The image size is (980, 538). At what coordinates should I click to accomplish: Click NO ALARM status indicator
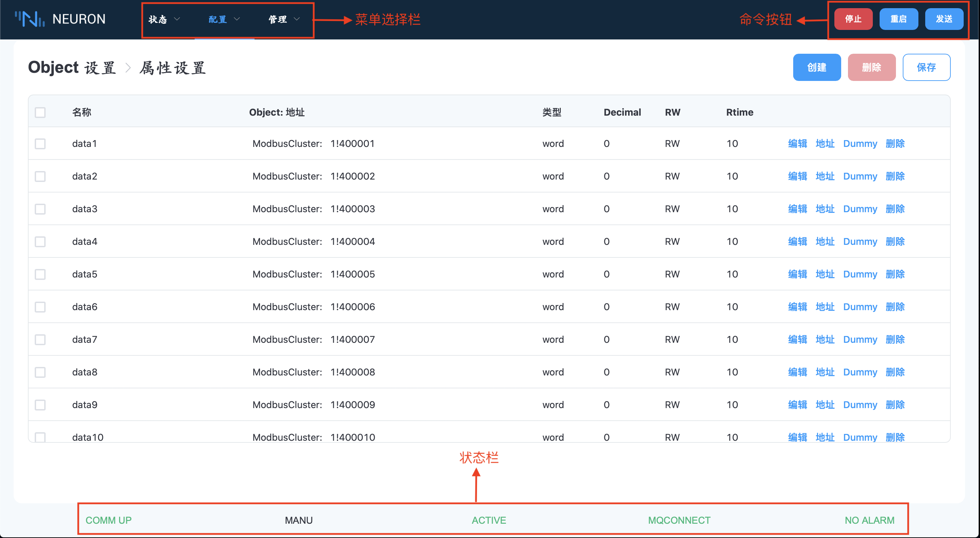869,520
